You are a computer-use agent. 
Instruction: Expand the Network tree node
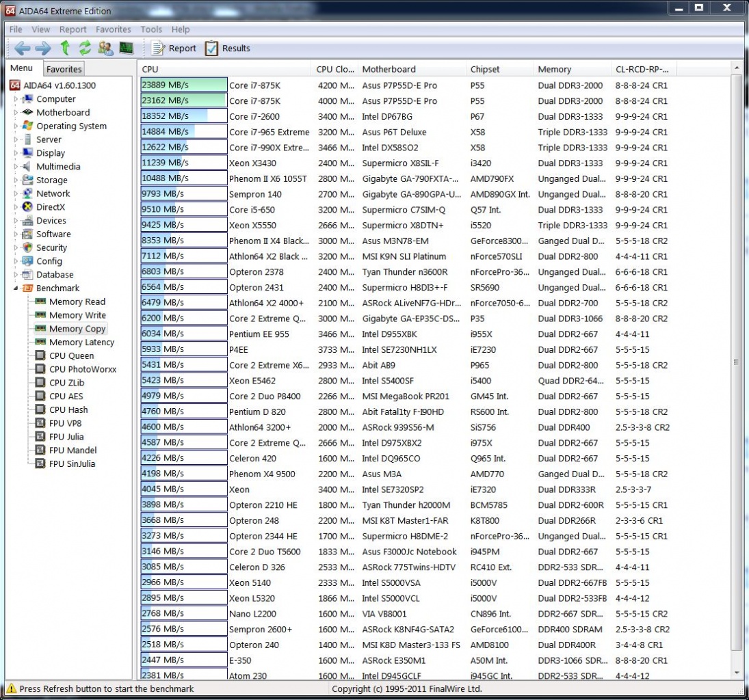pos(16,193)
